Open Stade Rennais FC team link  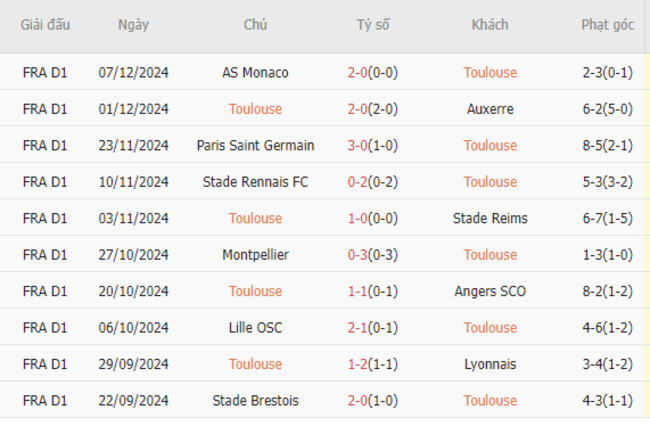coord(255,182)
